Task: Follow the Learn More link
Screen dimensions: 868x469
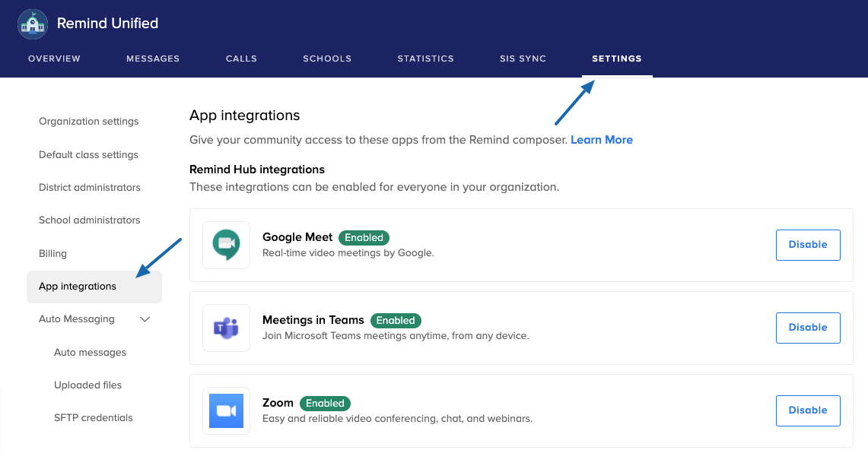Action: (601, 140)
